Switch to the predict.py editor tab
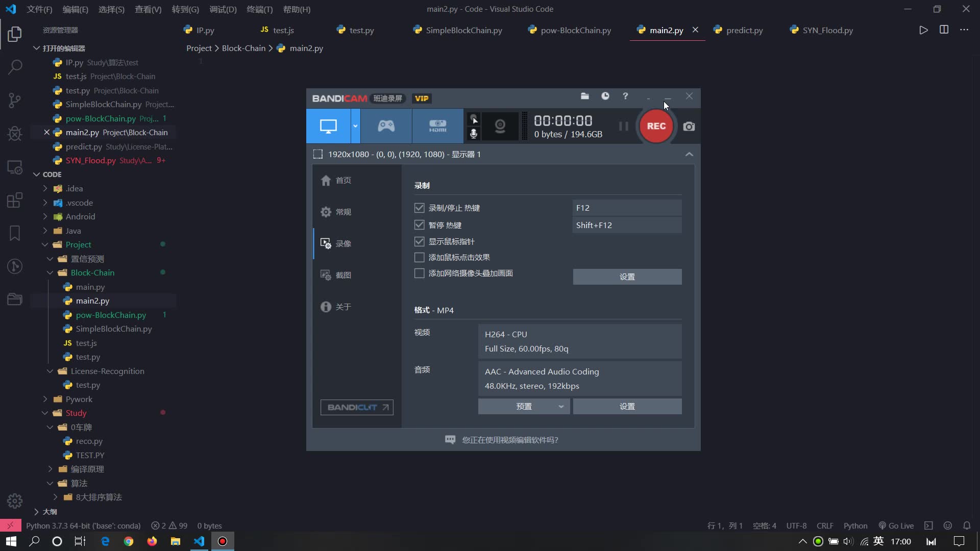The image size is (980, 551). [x=744, y=30]
